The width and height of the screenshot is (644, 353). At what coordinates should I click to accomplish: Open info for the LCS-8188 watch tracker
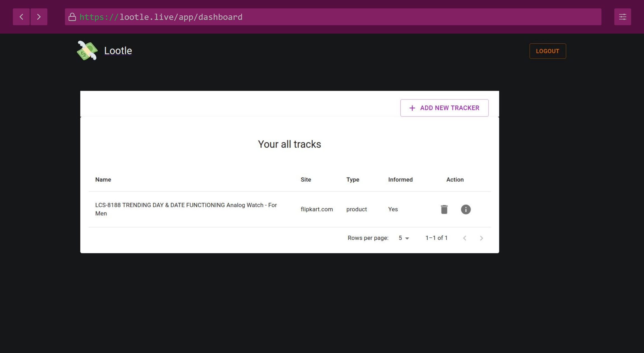pyautogui.click(x=466, y=209)
